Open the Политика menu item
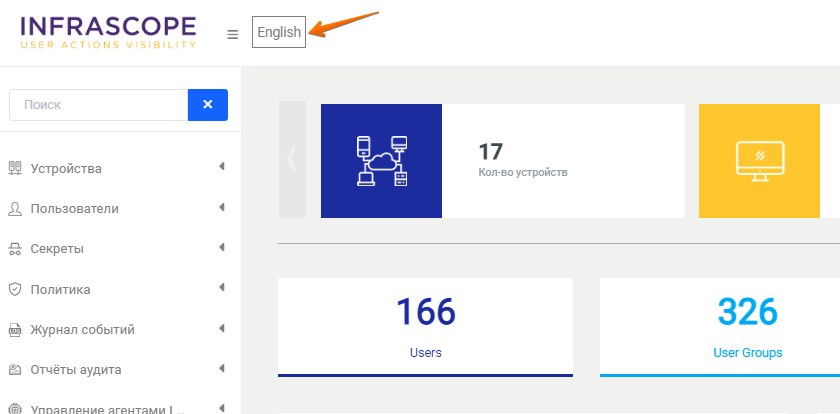This screenshot has width=840, height=414. 61,290
